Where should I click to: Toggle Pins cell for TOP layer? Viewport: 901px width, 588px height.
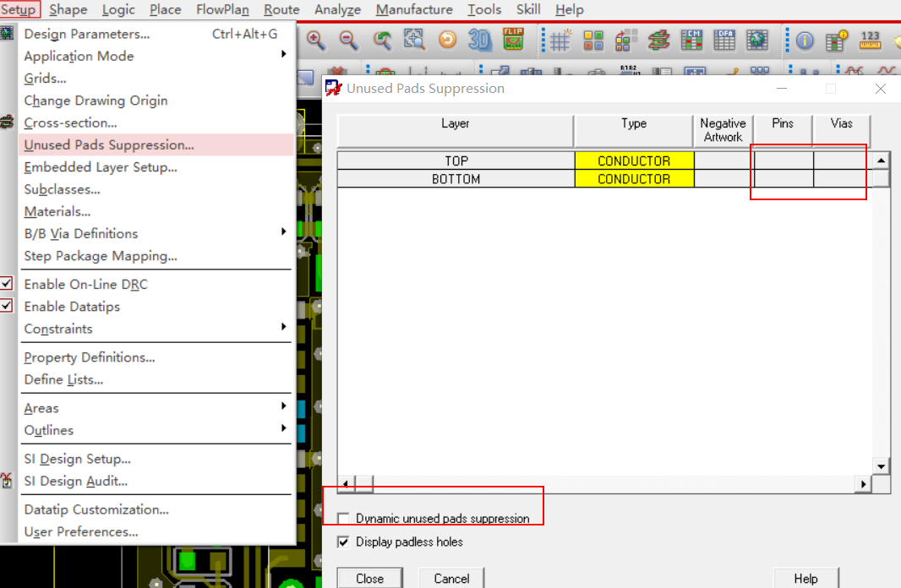[784, 161]
